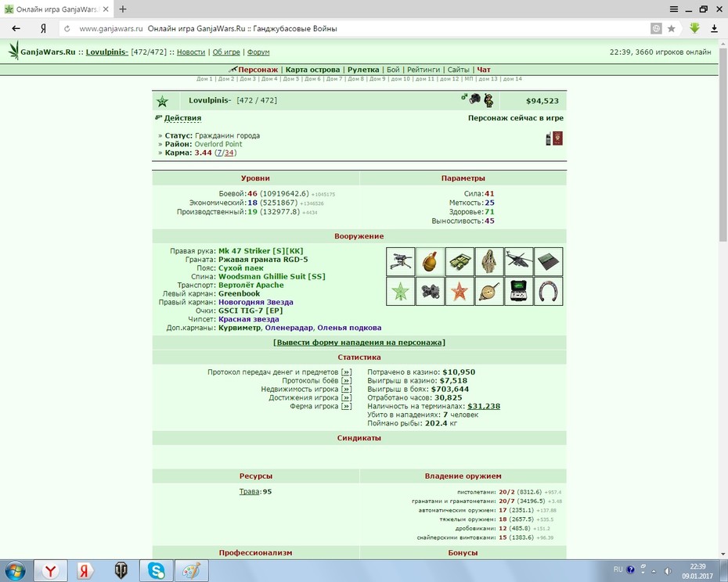
Task: Click the Overlord Point district link
Action: (x=218, y=144)
